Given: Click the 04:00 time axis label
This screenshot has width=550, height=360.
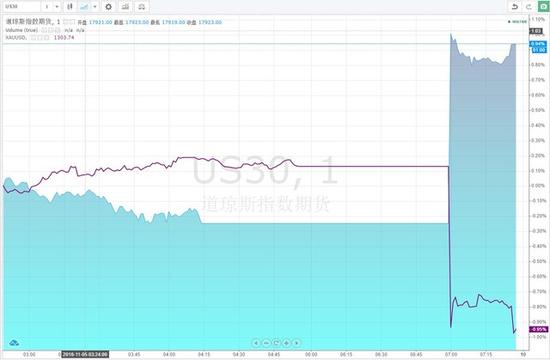Looking at the screenshot, I should pos(169,354).
